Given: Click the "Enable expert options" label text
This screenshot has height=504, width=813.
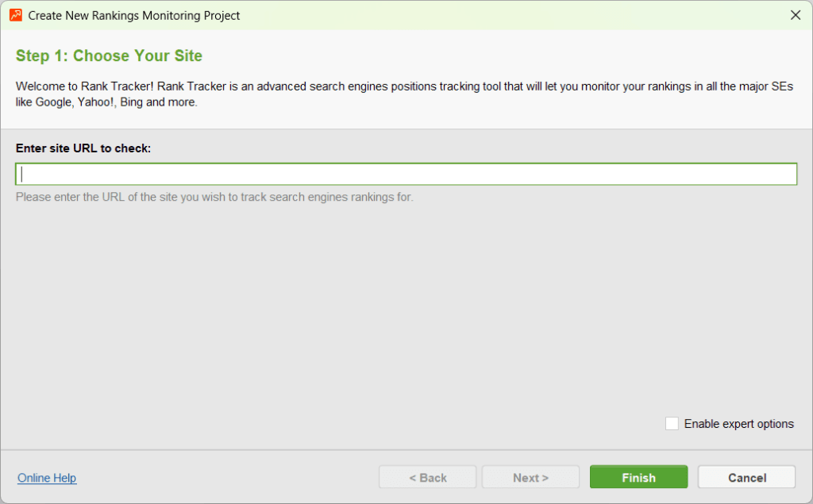Looking at the screenshot, I should (738, 424).
